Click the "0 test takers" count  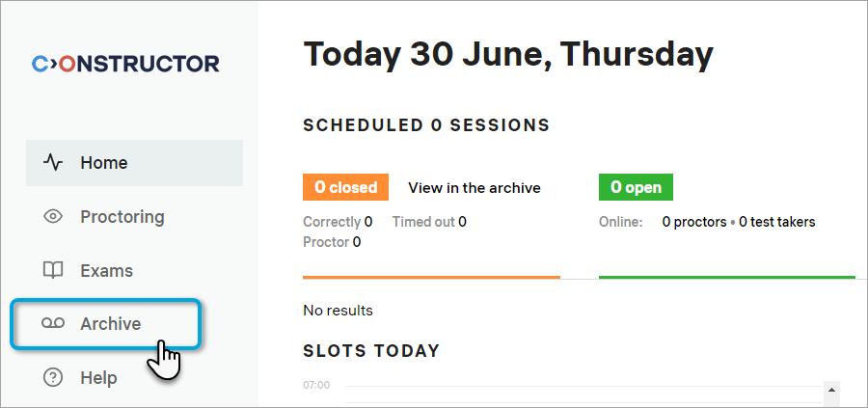point(777,222)
